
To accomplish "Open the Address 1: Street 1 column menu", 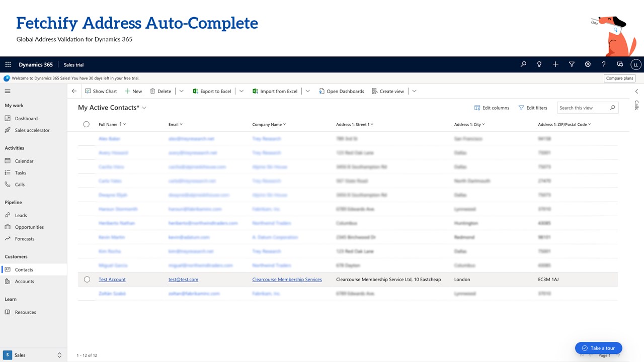I will [355, 124].
